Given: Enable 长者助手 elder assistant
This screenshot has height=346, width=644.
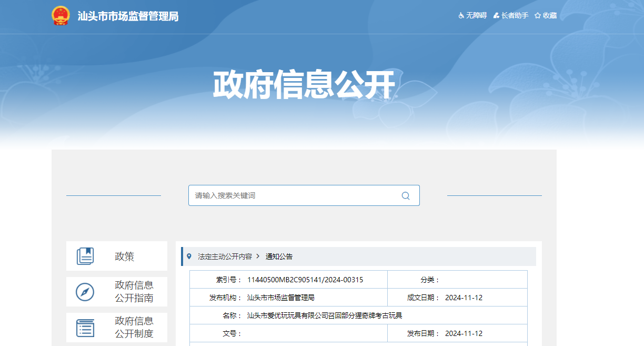Looking at the screenshot, I should (515, 16).
